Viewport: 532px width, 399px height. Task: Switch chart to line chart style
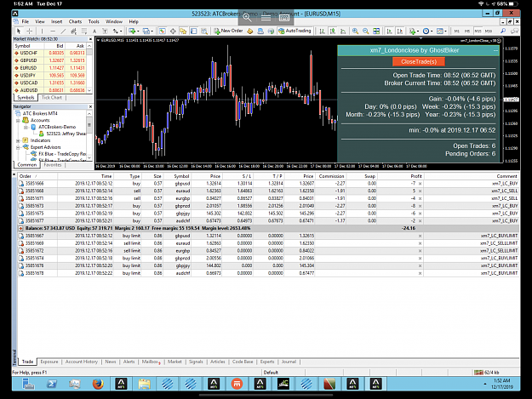(x=343, y=31)
